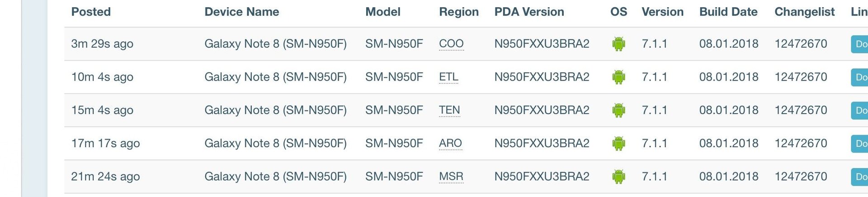Download firmware for the COO region

point(859,44)
